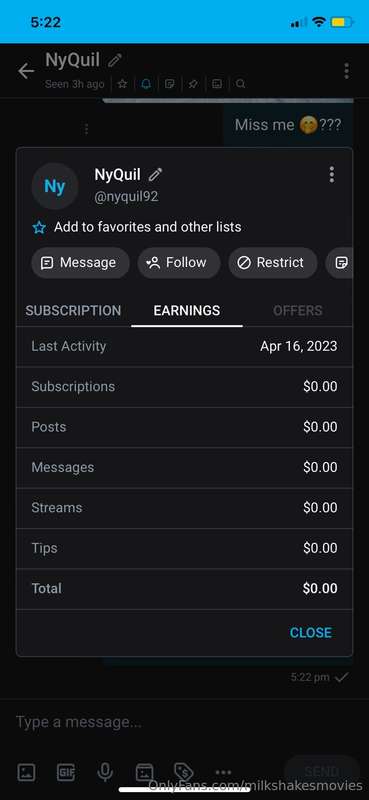Screen dimensions: 369x800
Task: Click the Restrict button
Action: coord(273,263)
